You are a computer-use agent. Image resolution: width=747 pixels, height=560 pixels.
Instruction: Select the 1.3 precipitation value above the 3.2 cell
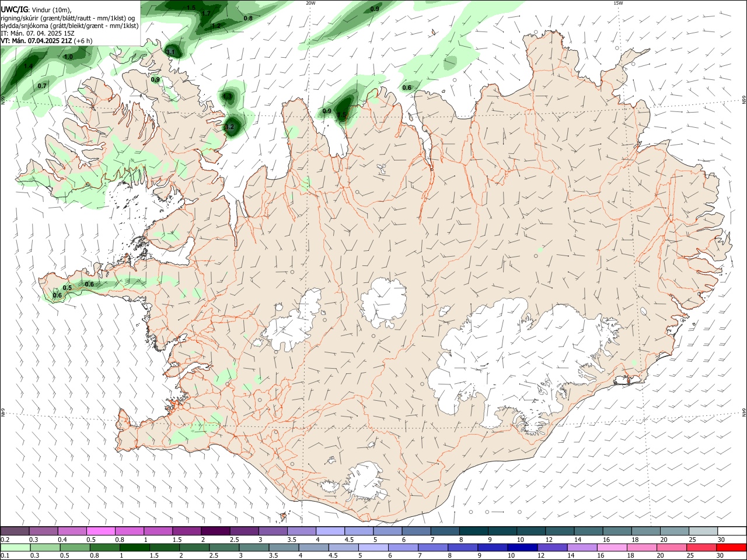pos(228,96)
